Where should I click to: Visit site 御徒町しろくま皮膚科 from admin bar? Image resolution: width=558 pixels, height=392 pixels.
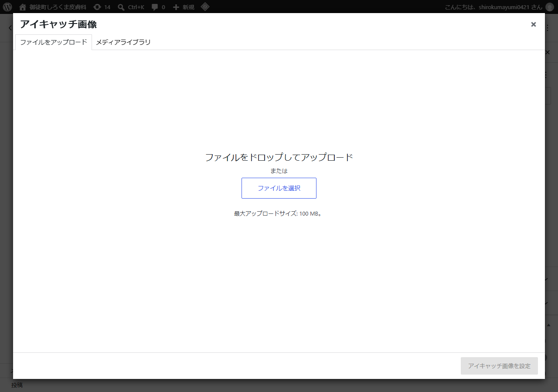[53, 7]
